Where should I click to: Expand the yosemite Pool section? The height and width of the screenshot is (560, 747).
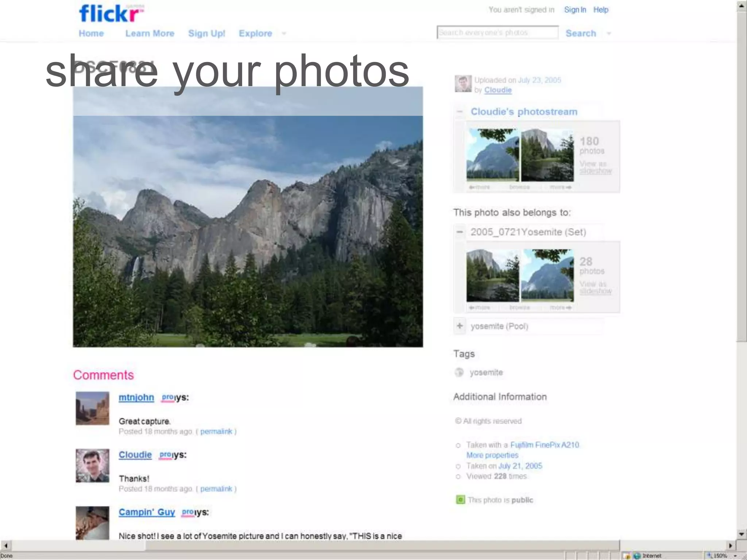[460, 326]
